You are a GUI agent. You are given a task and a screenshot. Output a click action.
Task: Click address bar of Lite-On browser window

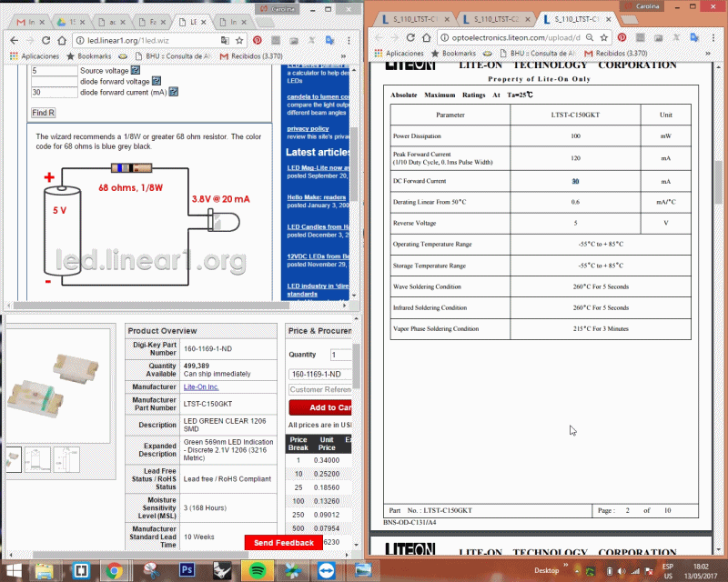click(515, 37)
